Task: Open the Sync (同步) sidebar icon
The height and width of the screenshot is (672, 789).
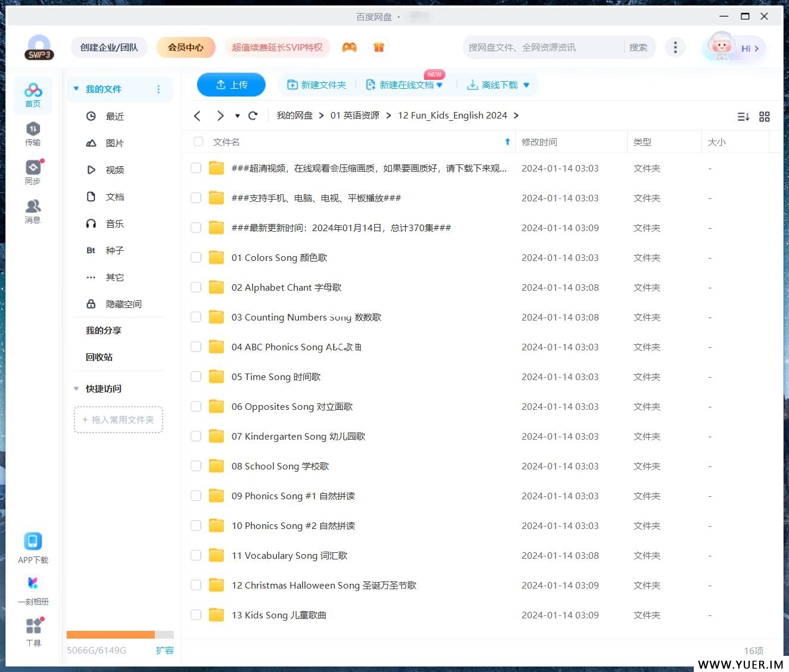Action: point(33,168)
